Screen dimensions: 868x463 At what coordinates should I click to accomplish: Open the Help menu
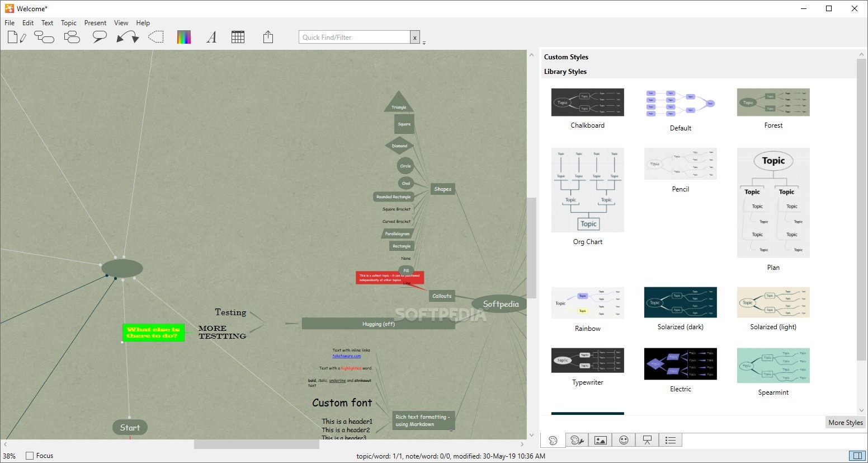[143, 23]
